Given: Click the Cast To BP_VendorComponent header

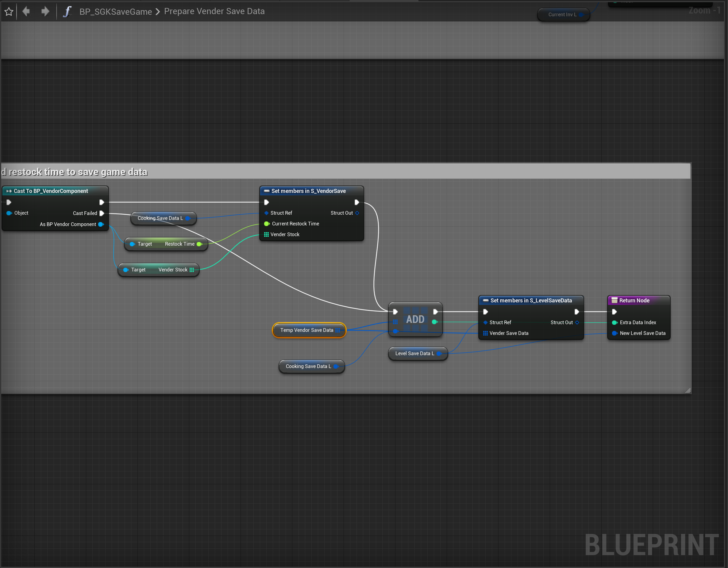Looking at the screenshot, I should (51, 191).
